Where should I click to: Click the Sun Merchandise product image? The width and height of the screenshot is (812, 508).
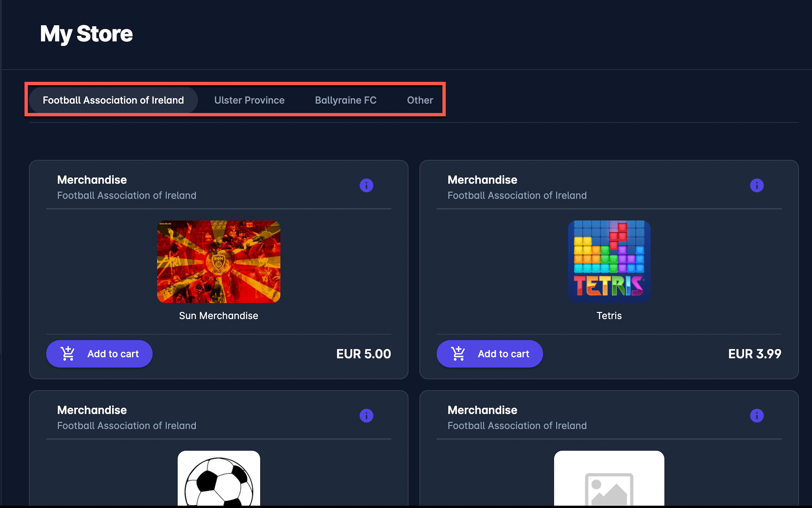pyautogui.click(x=219, y=261)
